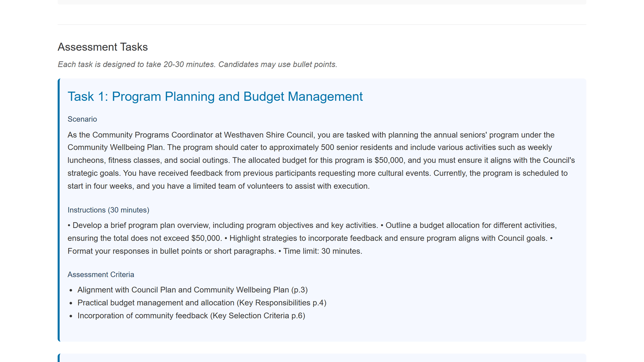Screen dimensions: 644x362
Task: Click the 'Instructions (30 minutes)' subheading
Action: point(108,210)
